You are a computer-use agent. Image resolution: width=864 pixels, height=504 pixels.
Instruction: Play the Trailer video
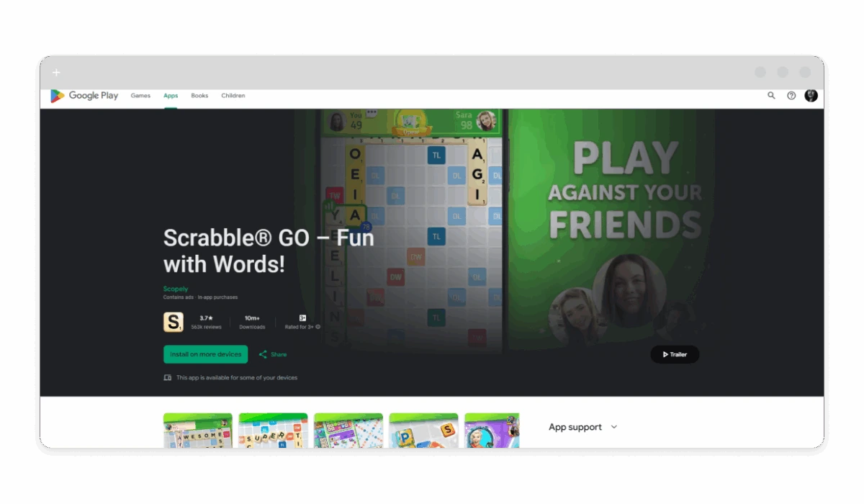[675, 354]
